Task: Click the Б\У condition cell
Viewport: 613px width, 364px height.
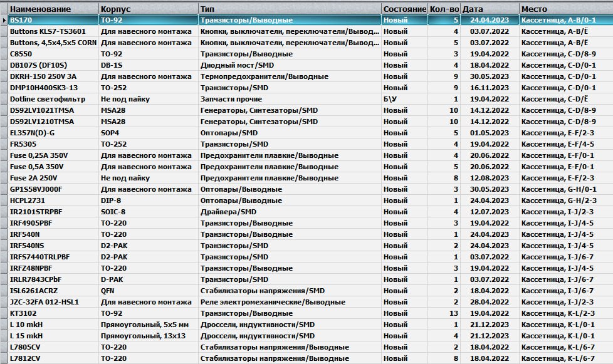Action: coord(405,99)
